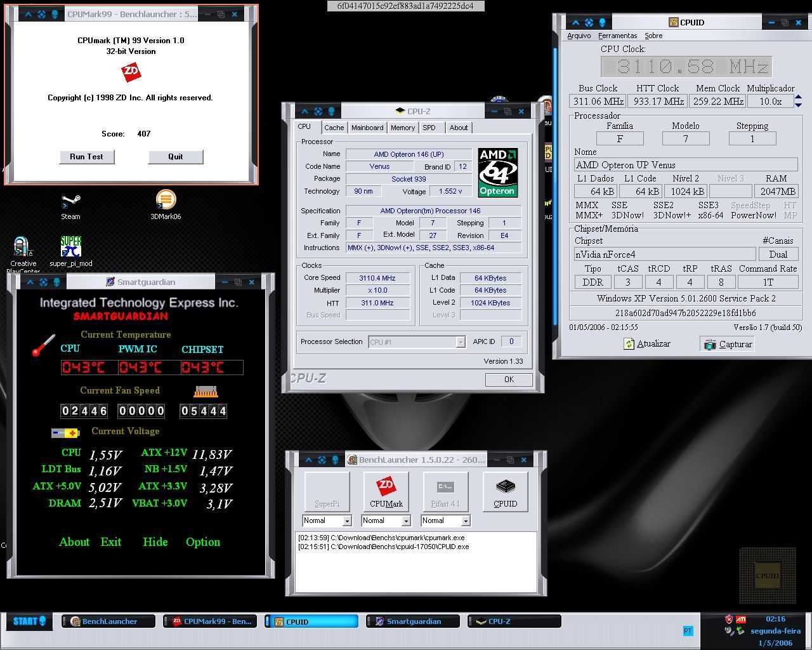
Task: Click the diamond icon in the Smartguardian title bar
Action: 43,282
